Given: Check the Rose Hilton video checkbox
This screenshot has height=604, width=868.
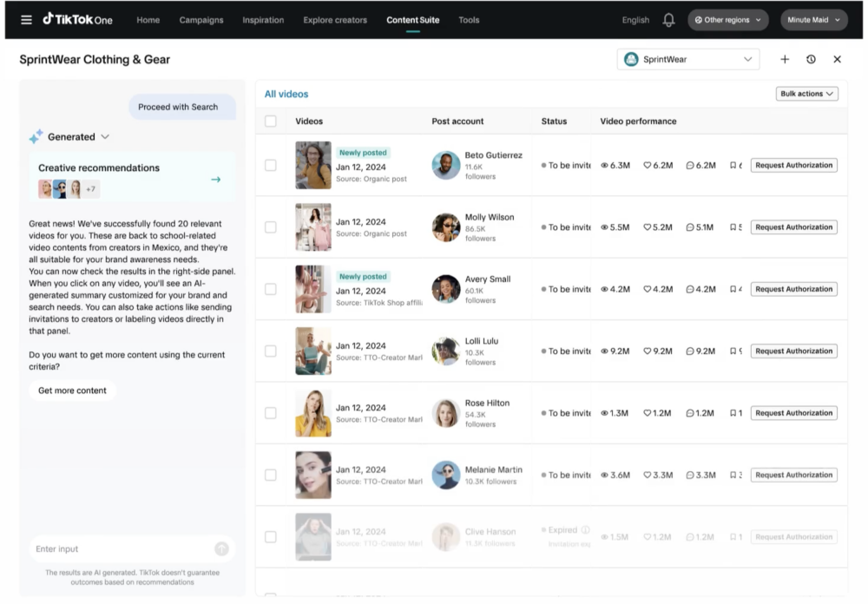Looking at the screenshot, I should tap(271, 413).
